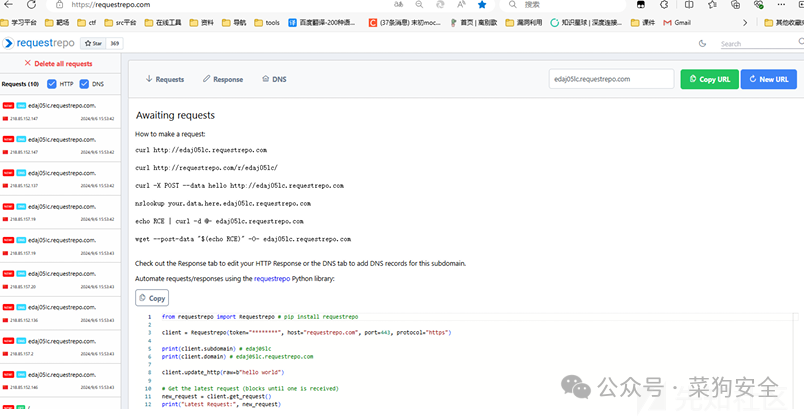The image size is (804, 419).
Task: Click the green Copy URL button
Action: coord(710,79)
